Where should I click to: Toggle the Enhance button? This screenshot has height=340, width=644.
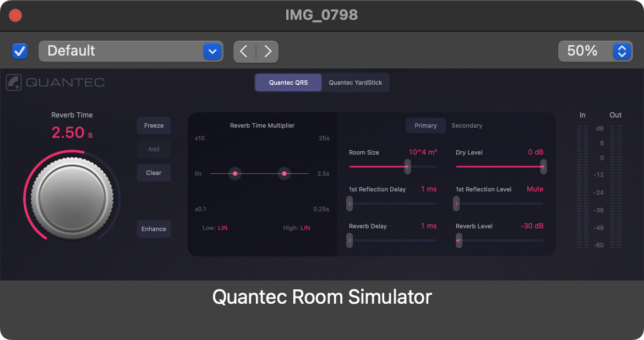pyautogui.click(x=154, y=229)
